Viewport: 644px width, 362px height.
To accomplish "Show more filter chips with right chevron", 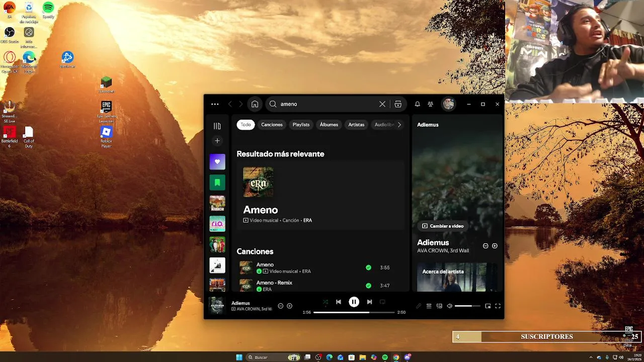I will point(399,125).
